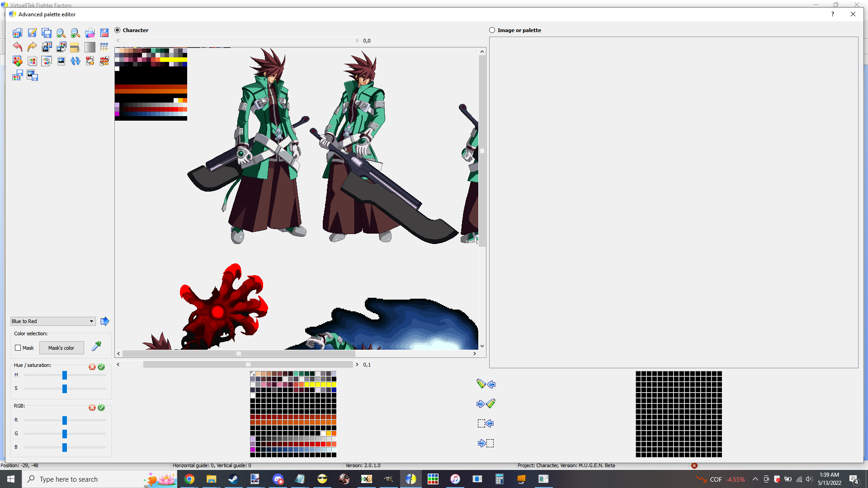This screenshot has width=868, height=488.
Task: Pick color with the eyedropper tool
Action: (x=96, y=347)
